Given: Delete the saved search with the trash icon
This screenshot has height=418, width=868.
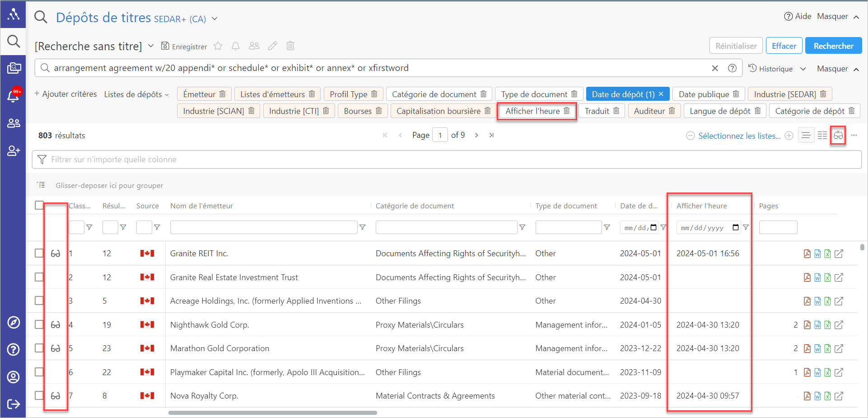Looking at the screenshot, I should [x=290, y=46].
